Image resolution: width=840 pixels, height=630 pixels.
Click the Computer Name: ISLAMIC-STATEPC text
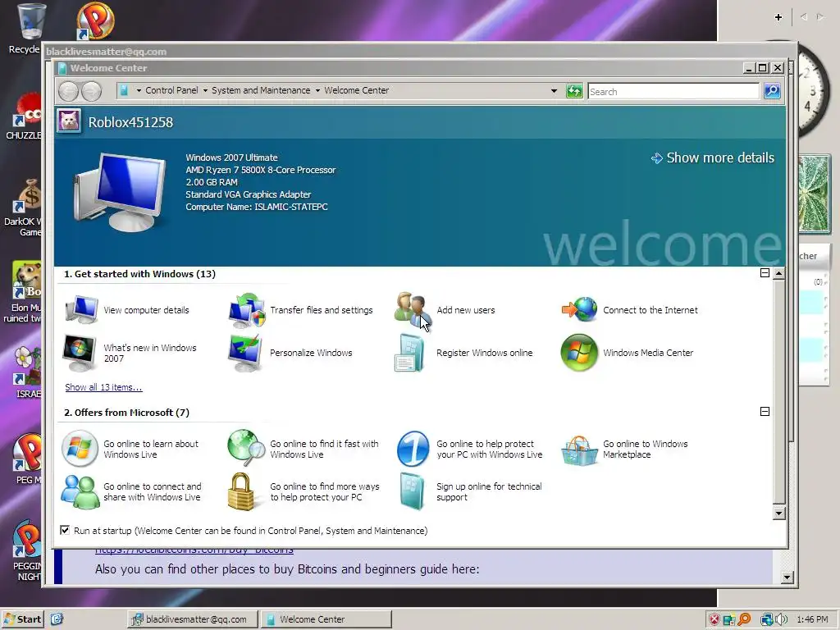coord(257,207)
